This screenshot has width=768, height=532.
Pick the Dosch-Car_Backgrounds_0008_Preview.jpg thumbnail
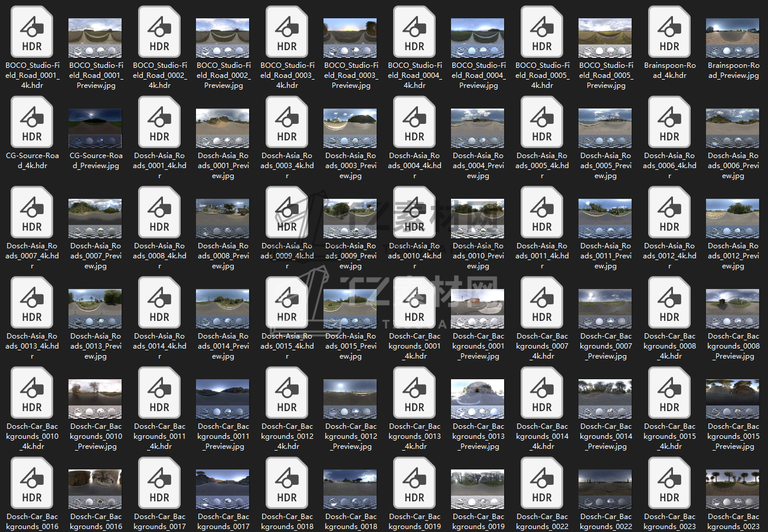click(x=733, y=308)
